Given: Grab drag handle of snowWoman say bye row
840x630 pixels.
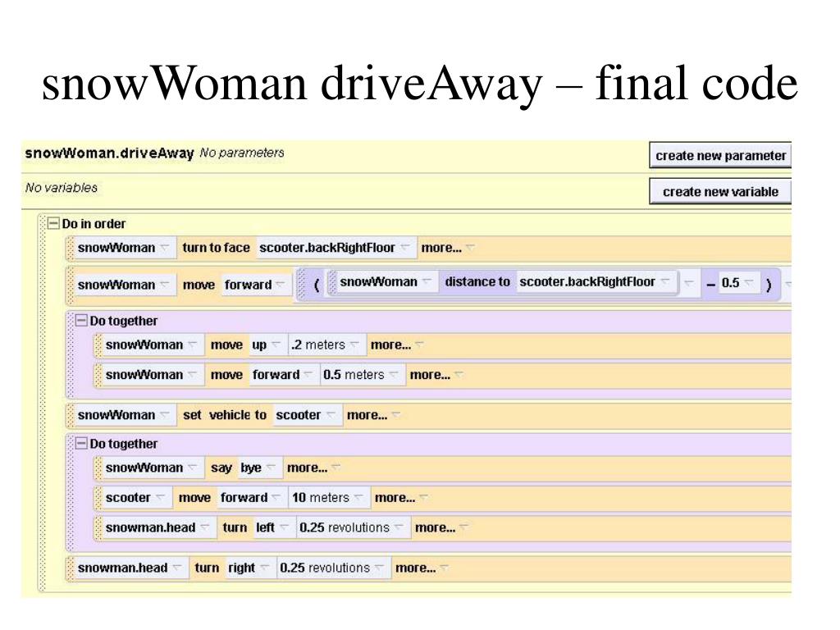Looking at the screenshot, I should pyautogui.click(x=97, y=467).
